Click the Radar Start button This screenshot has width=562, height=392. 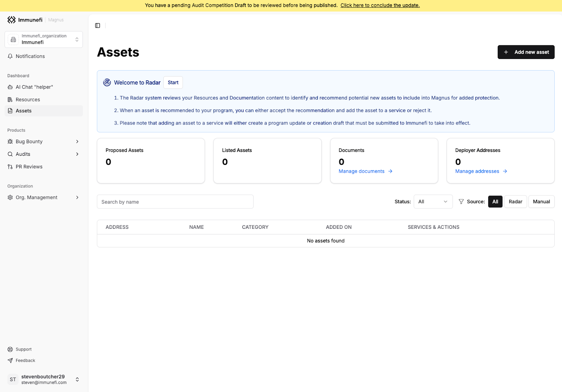(173, 82)
